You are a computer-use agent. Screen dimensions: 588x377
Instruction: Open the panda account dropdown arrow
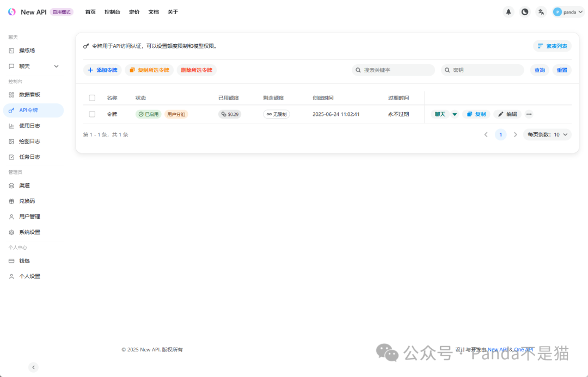tap(580, 12)
